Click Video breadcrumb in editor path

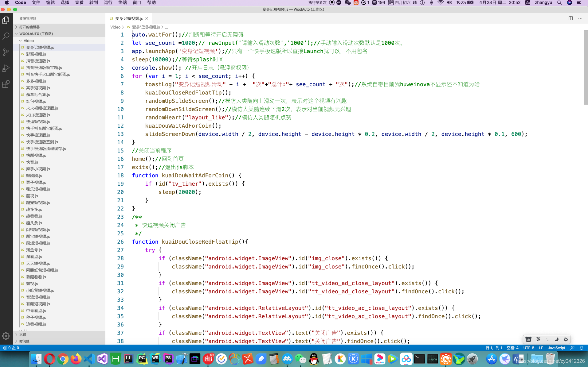click(x=115, y=27)
